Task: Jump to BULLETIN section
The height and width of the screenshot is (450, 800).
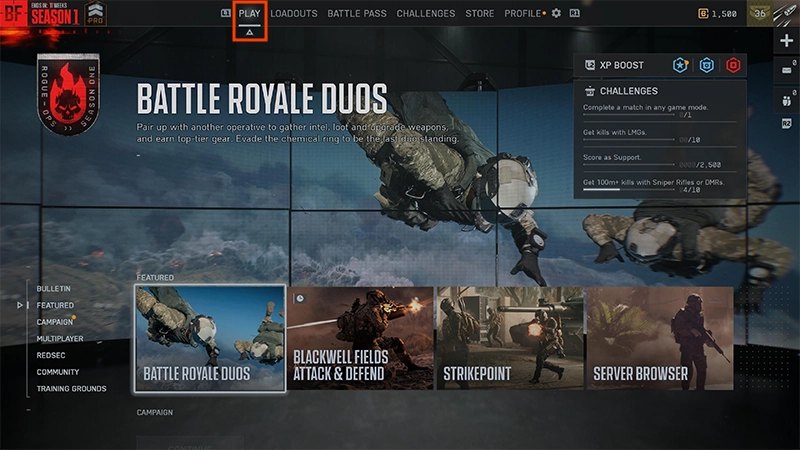Action: [x=54, y=289]
